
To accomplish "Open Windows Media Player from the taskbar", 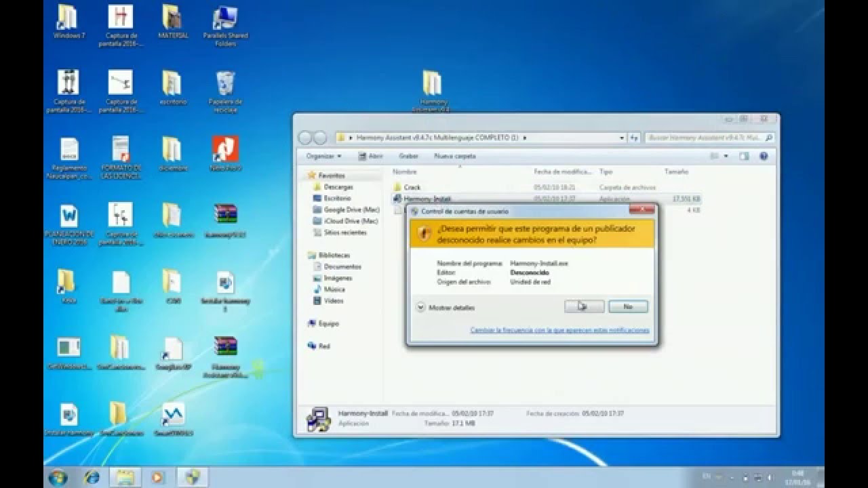I will (x=157, y=477).
